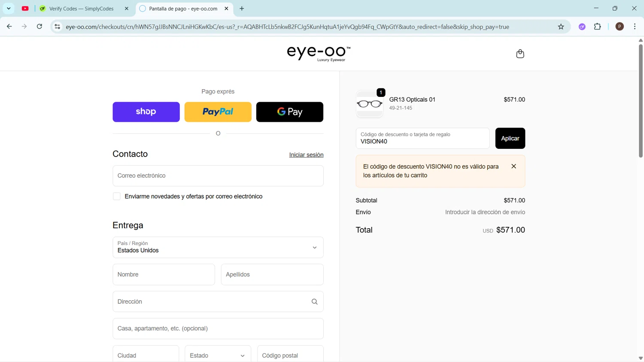The image size is (644, 362).
Task: Pay with the PayPal button
Action: coord(218,112)
